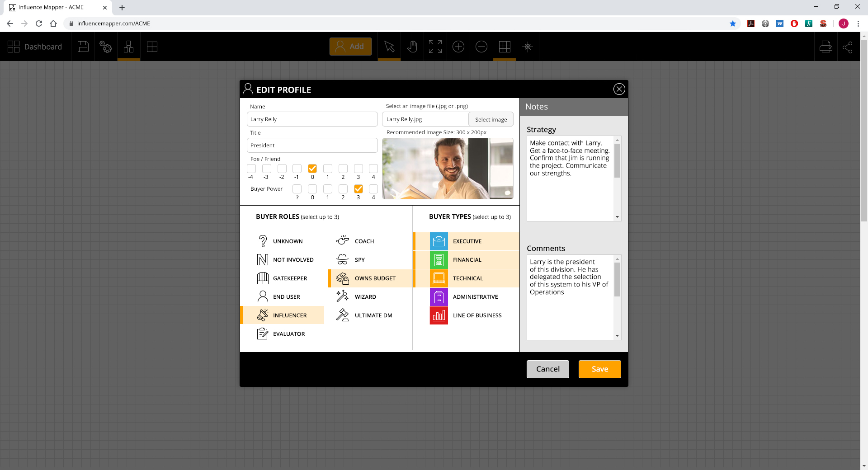868x470 pixels.
Task: Click the Save disk icon in toolbar
Action: click(83, 47)
